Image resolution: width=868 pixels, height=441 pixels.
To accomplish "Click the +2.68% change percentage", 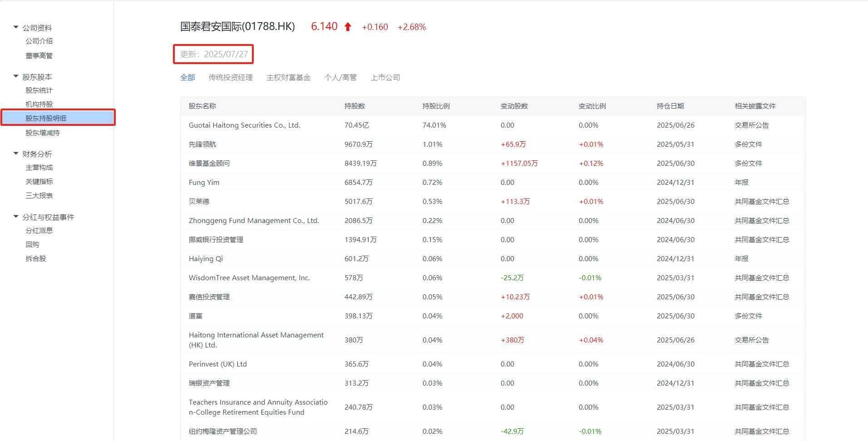I will 412,27.
